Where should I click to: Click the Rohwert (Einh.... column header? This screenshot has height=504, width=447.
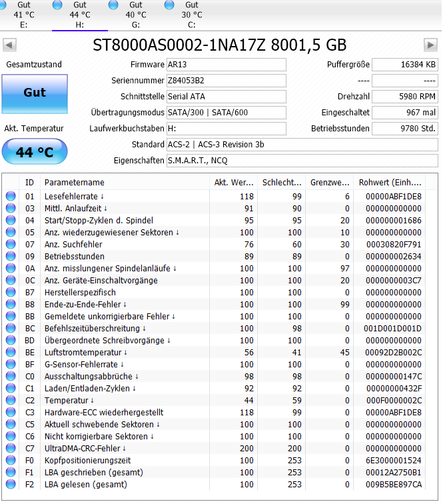point(390,183)
